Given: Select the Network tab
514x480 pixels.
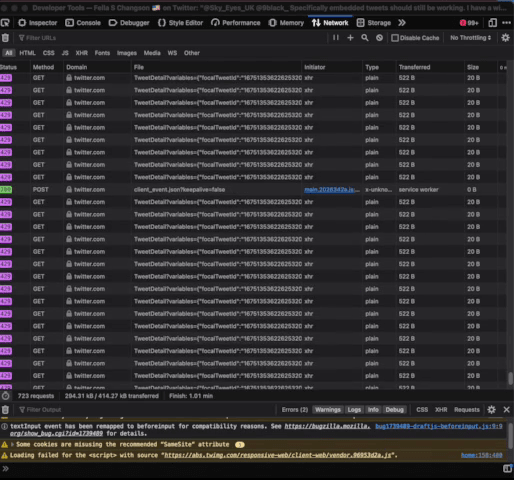Looking at the screenshot, I should pos(330,23).
